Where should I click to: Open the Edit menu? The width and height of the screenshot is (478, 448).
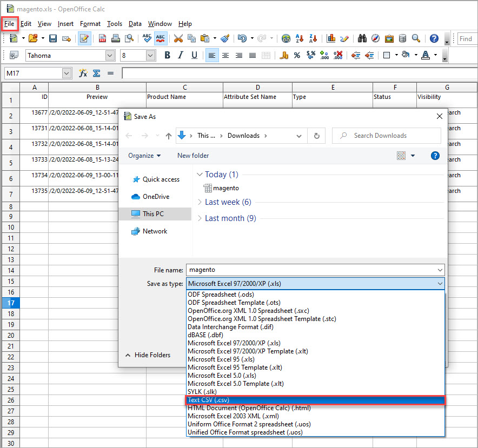click(26, 24)
